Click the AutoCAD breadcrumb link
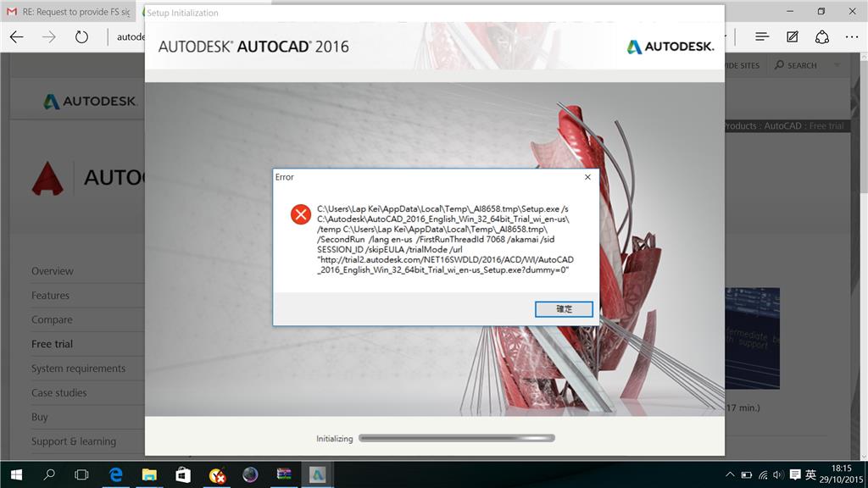Screen dimensions: 868x488 782,125
